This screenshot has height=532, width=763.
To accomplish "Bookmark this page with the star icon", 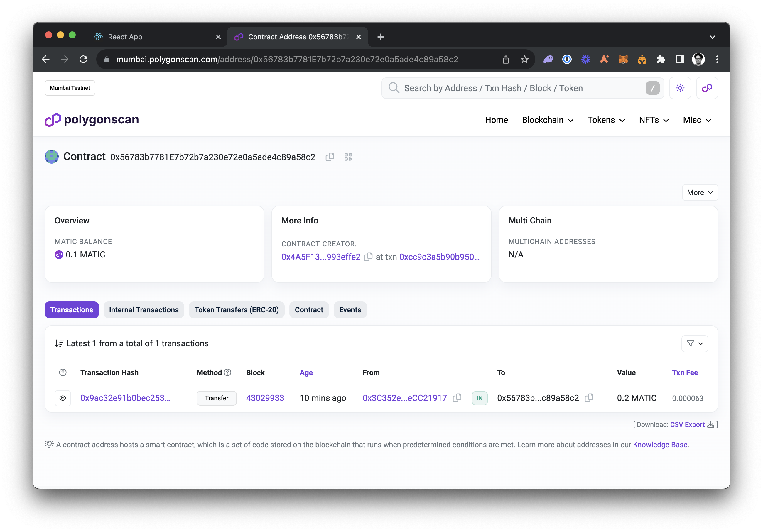I will coord(524,60).
